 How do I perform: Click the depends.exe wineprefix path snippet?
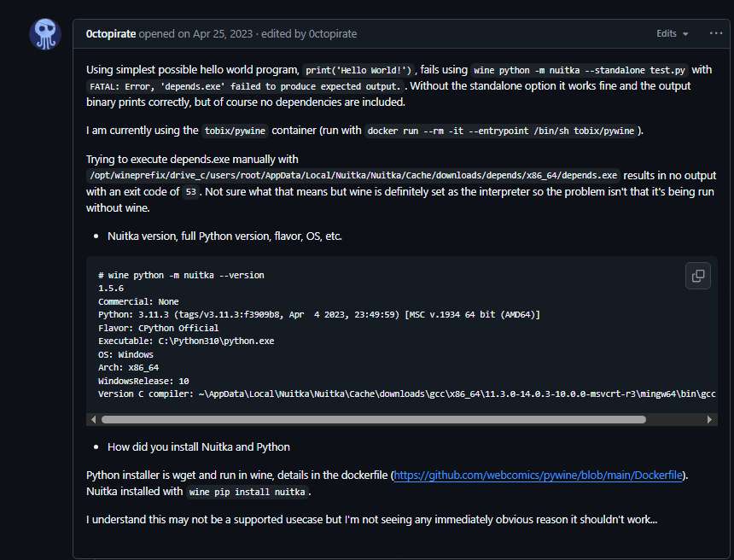353,176
